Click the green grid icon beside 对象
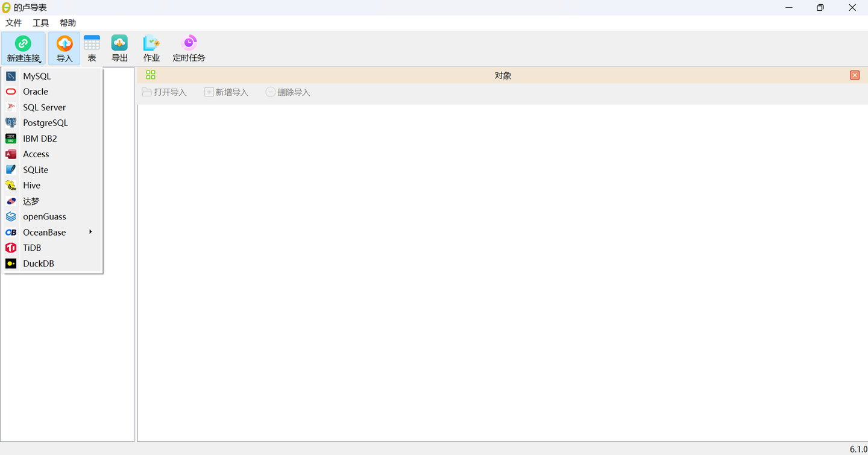This screenshot has height=455, width=868. 151,75
